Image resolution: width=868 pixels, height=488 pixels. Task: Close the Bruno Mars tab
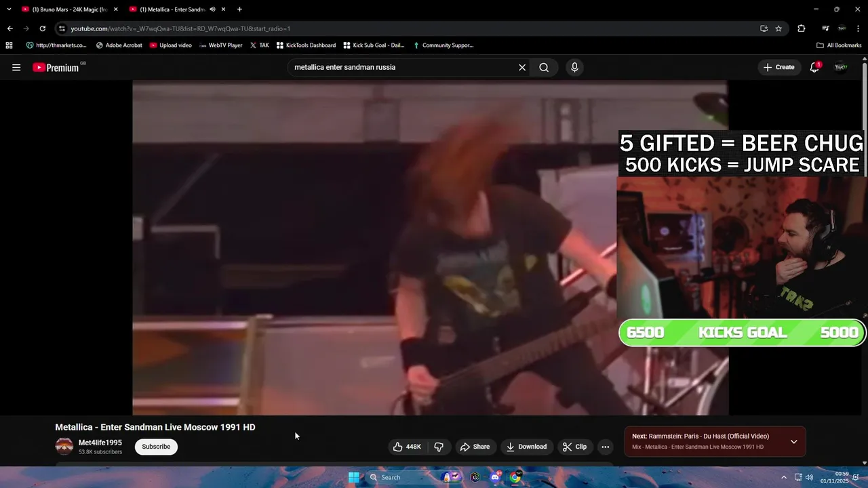[115, 9]
